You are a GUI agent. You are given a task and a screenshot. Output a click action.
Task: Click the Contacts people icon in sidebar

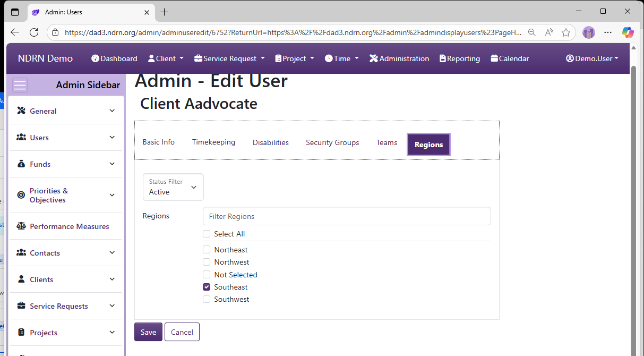(x=21, y=253)
